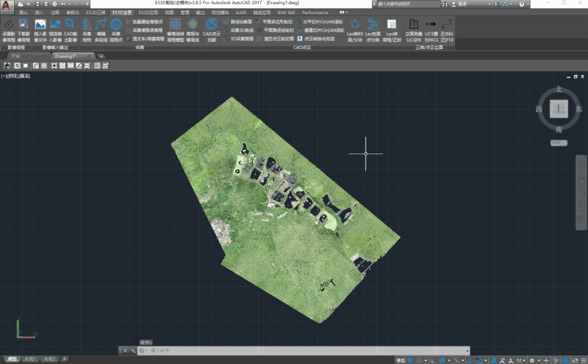The width and height of the screenshot is (588, 364).
Task: Click the Las地面点分类 icon
Action: point(373,31)
